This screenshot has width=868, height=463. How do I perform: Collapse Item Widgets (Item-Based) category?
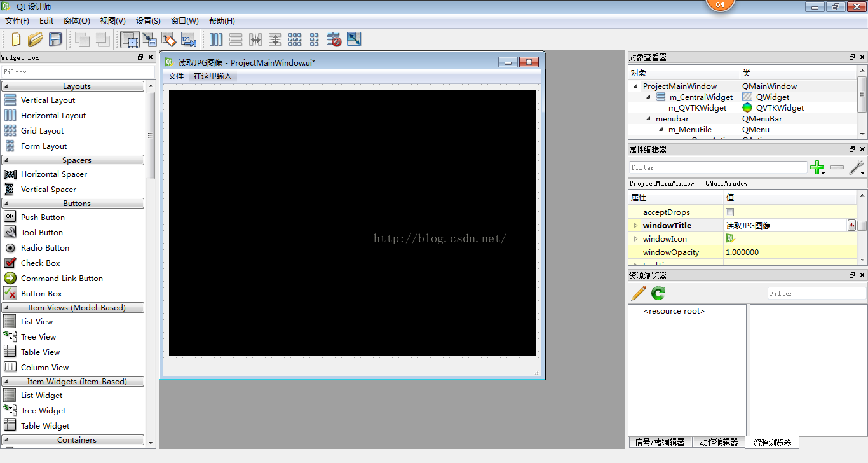point(73,381)
